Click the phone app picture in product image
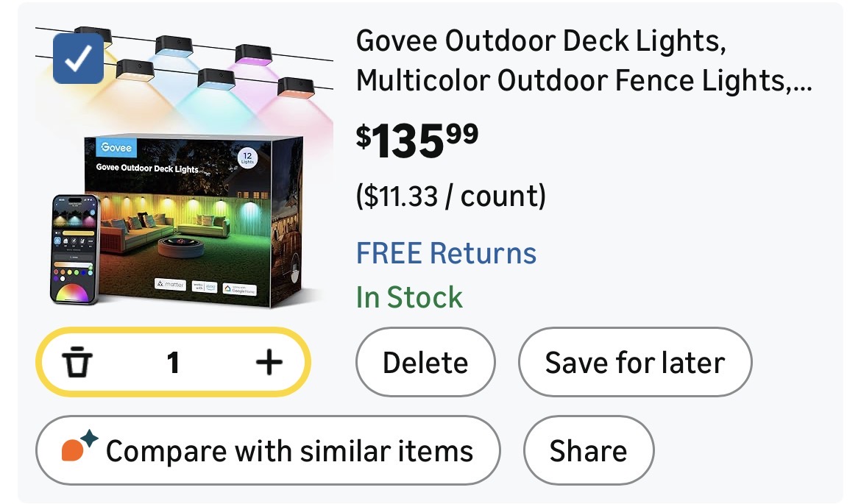The image size is (861, 504). [x=74, y=249]
